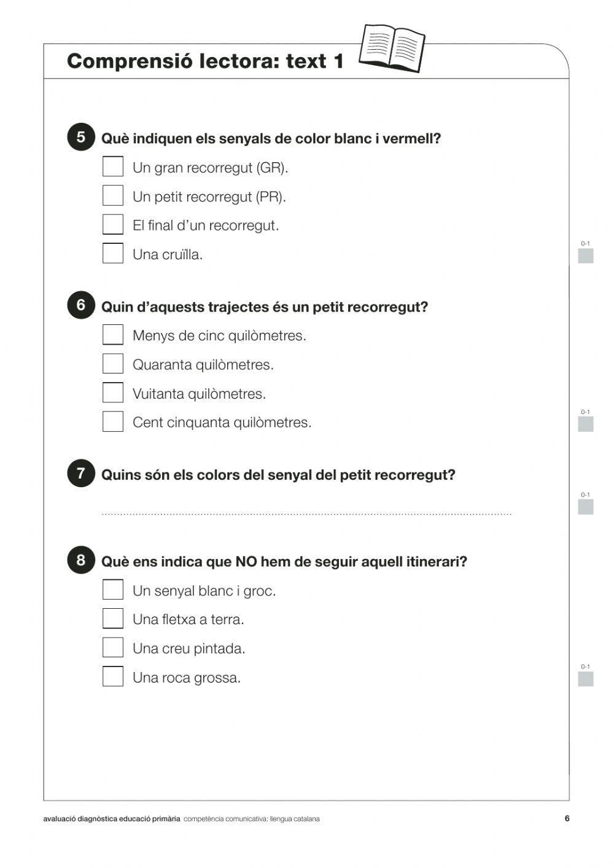614x868 pixels.
Task: Click the dotted answer line for question 7
Action: tap(306, 513)
